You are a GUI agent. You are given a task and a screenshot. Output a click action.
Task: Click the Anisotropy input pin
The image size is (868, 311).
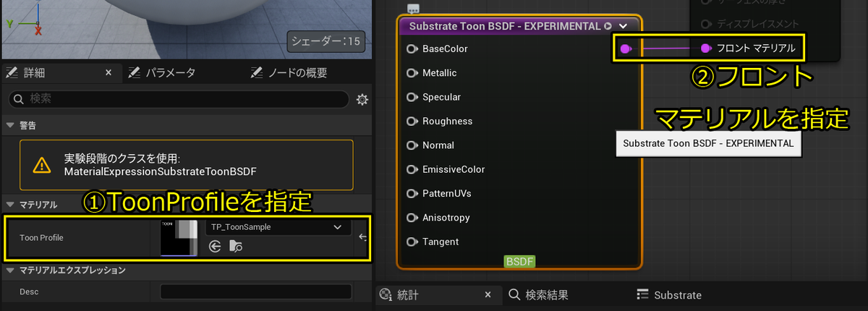click(412, 218)
